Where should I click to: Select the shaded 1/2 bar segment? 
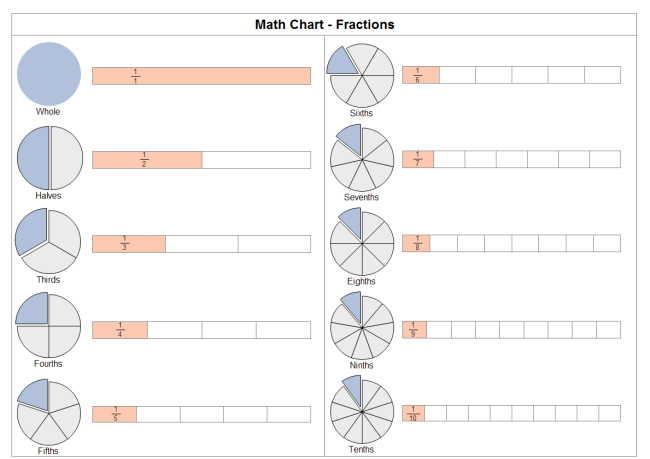(147, 160)
